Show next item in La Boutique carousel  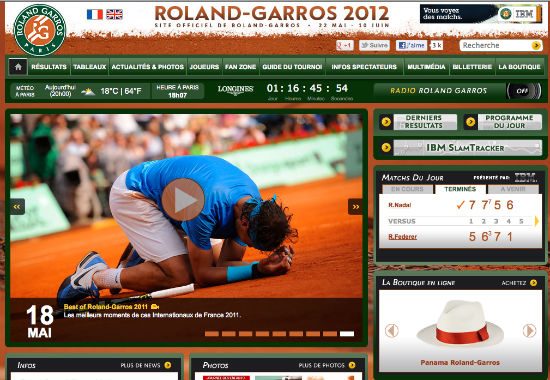529,331
